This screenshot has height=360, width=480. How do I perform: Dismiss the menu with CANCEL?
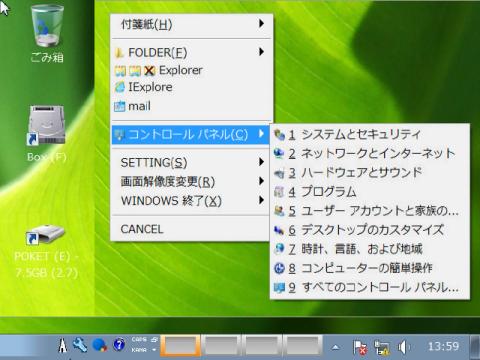pyautogui.click(x=191, y=229)
